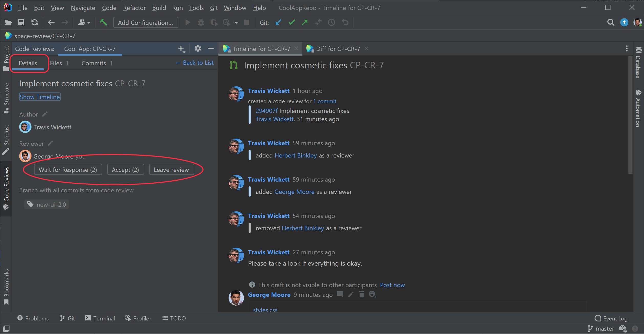Open Git Push with the green arrow icon
The image size is (644, 334).
pyautogui.click(x=305, y=22)
